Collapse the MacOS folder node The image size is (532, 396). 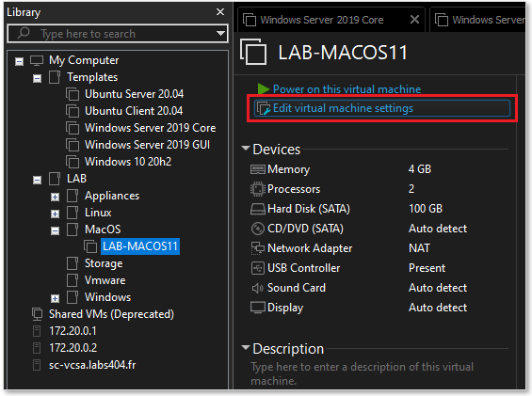pyautogui.click(x=55, y=230)
